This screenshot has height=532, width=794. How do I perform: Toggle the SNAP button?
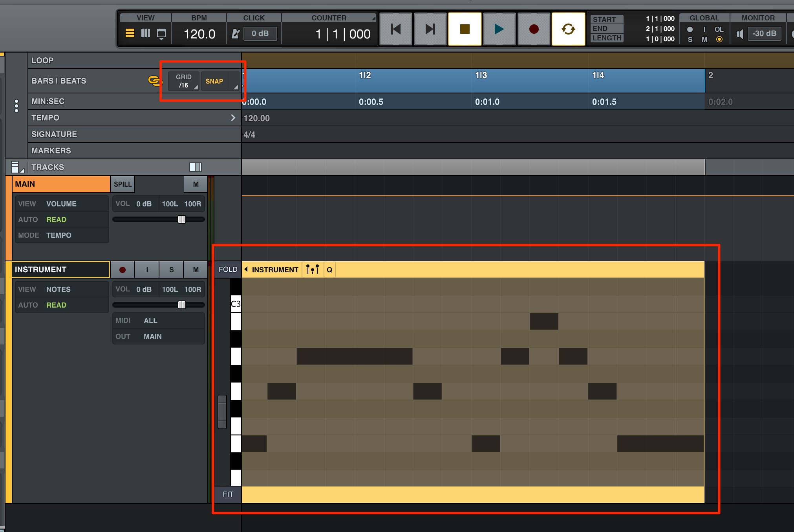(214, 81)
